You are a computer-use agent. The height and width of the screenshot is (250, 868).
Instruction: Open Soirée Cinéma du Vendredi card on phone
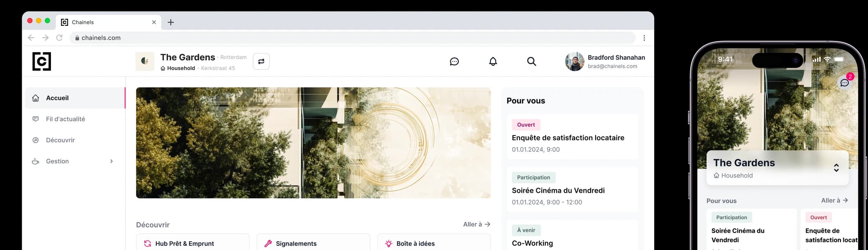click(x=751, y=230)
